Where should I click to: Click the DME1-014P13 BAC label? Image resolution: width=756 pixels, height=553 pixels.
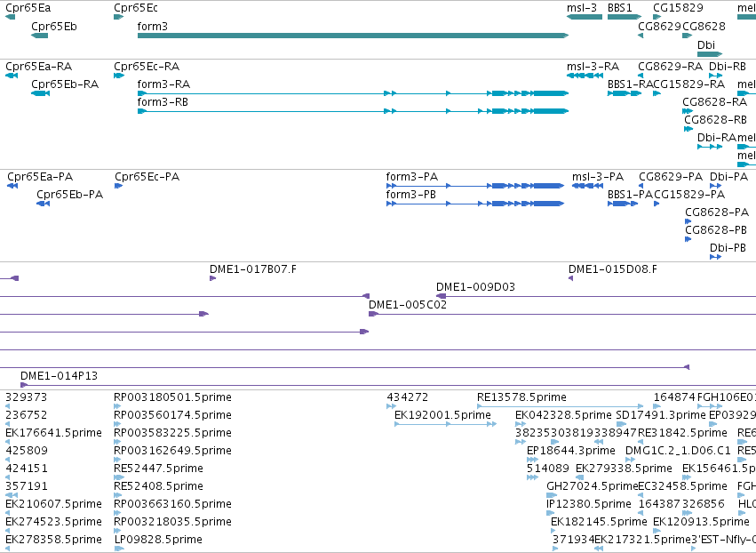click(59, 376)
